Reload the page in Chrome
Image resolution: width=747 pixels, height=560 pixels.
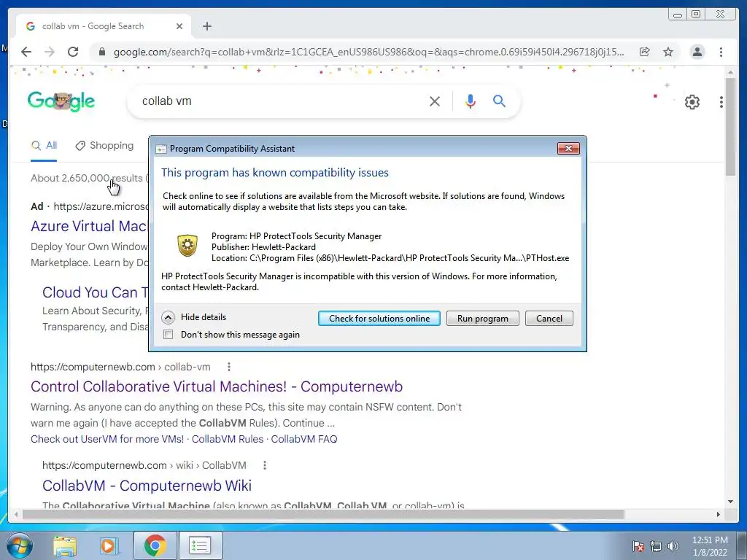pyautogui.click(x=73, y=52)
